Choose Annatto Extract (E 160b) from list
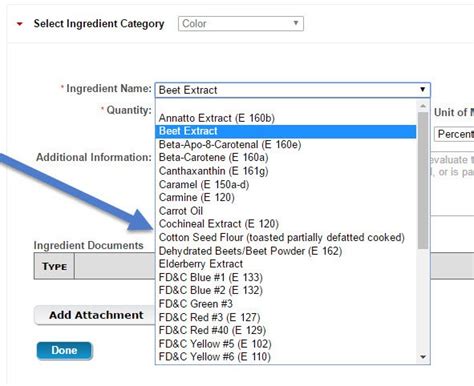Screen dimensions: 474x386 [x=286, y=118]
